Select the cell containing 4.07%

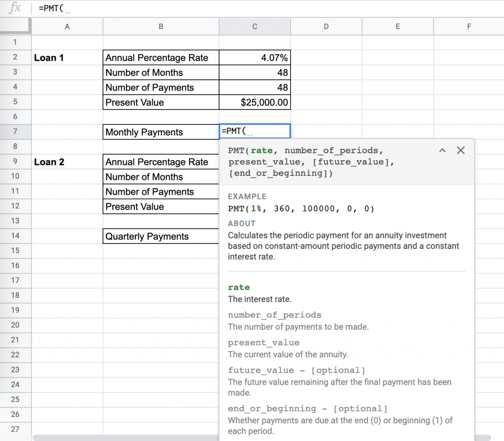254,57
